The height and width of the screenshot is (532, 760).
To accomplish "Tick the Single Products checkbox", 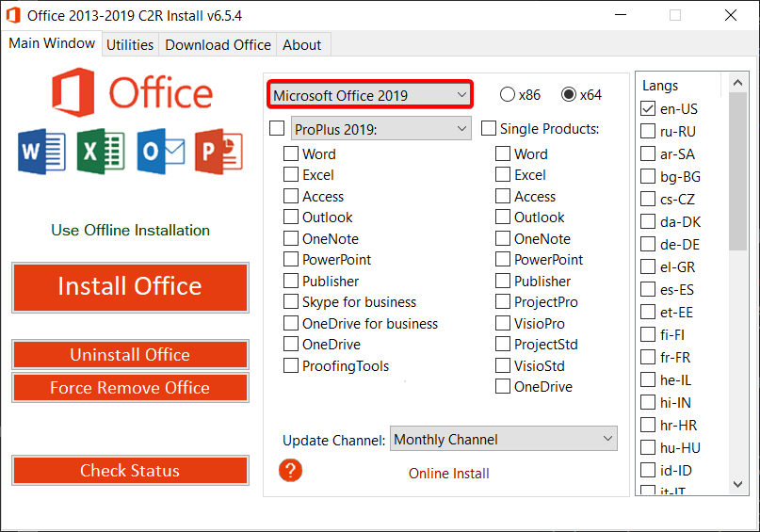I will [x=489, y=129].
